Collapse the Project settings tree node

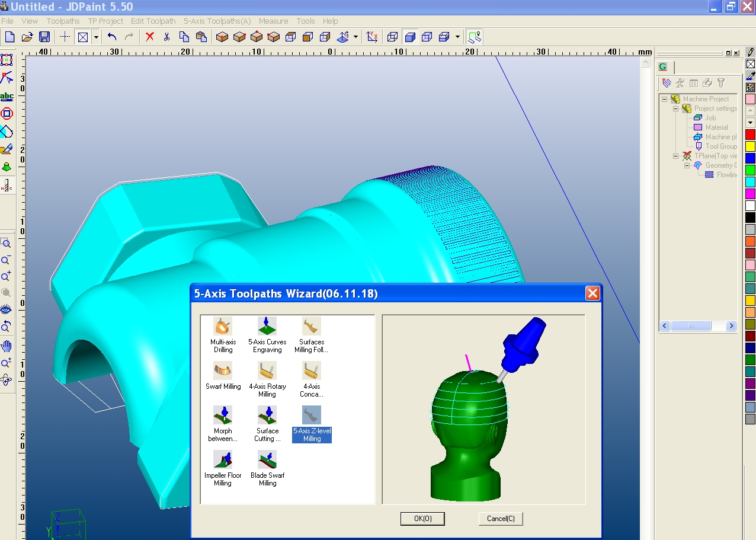pos(675,108)
